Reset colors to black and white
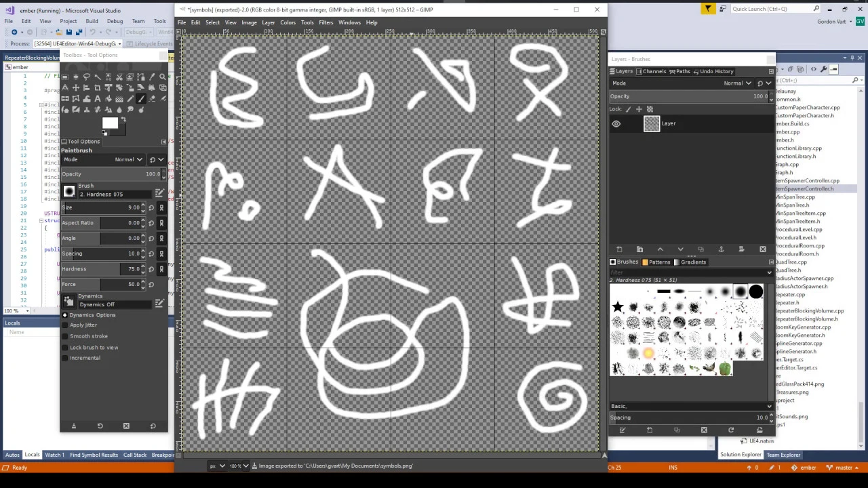The image size is (868, 488). coord(104,133)
